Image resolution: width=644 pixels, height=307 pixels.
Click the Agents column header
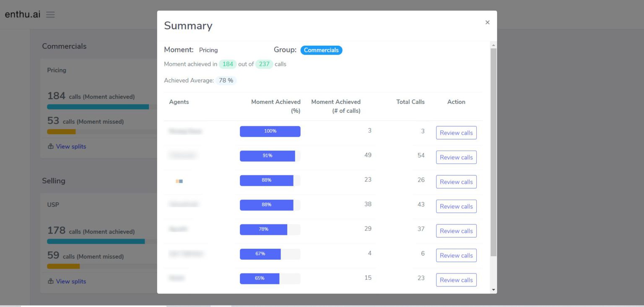coord(179,101)
